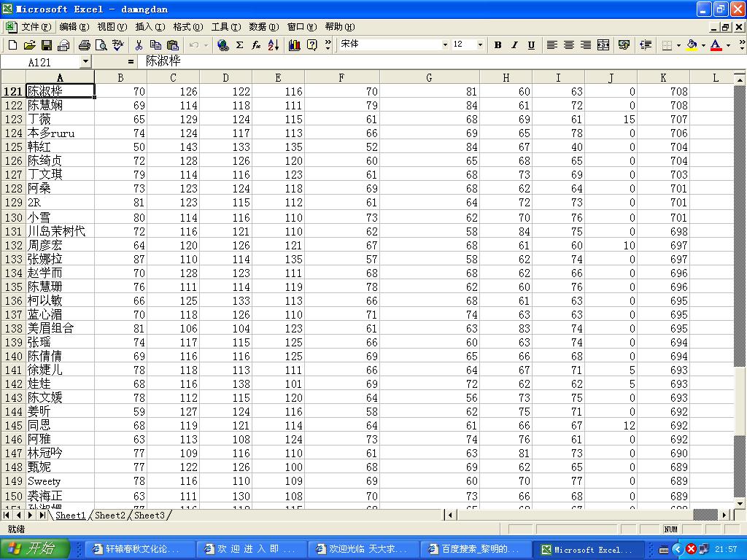Screen dimensions: 747x560
Task: Click the Cut scissors icon
Action: [139, 45]
